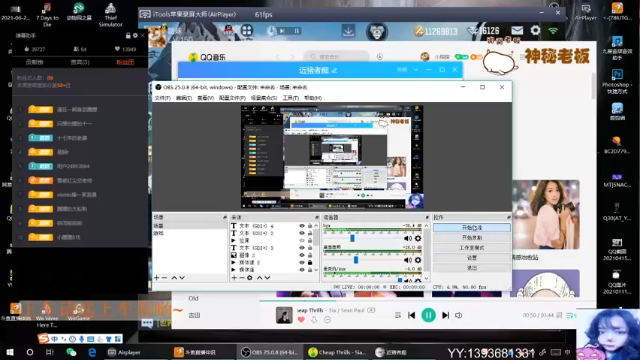This screenshot has width=640, height=360.
Task: Hide the 文本 (GDI+) 4 source
Action: (302, 226)
